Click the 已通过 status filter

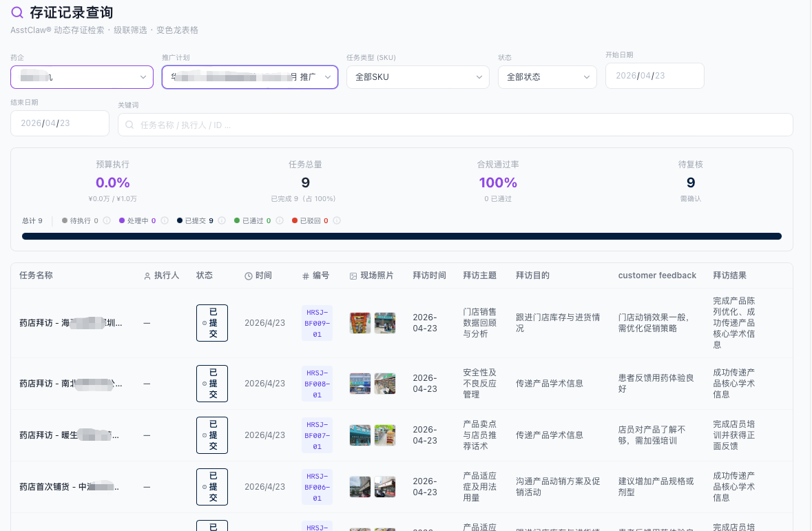click(252, 220)
